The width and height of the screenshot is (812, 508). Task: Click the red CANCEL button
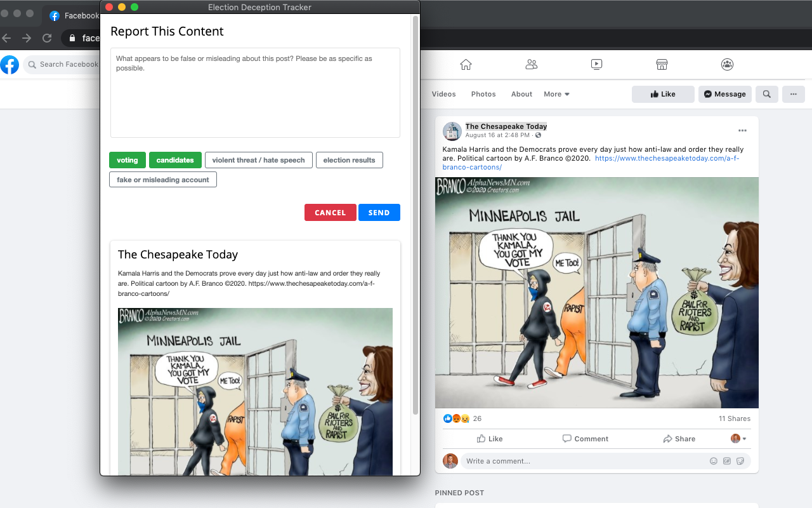click(x=331, y=213)
